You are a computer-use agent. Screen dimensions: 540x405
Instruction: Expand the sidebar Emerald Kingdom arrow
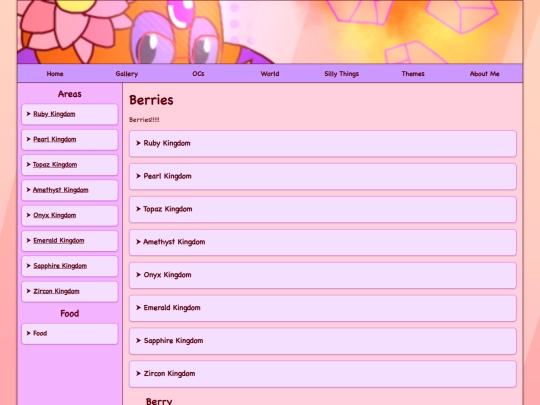tap(29, 240)
